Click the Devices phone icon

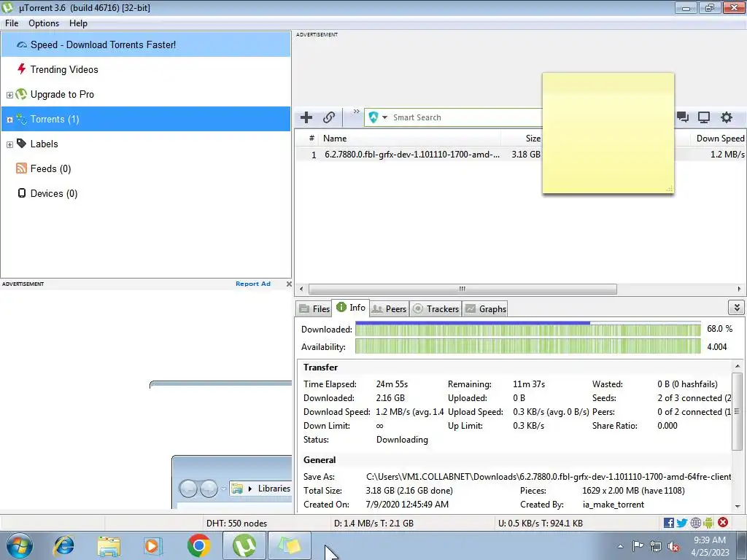(x=21, y=192)
